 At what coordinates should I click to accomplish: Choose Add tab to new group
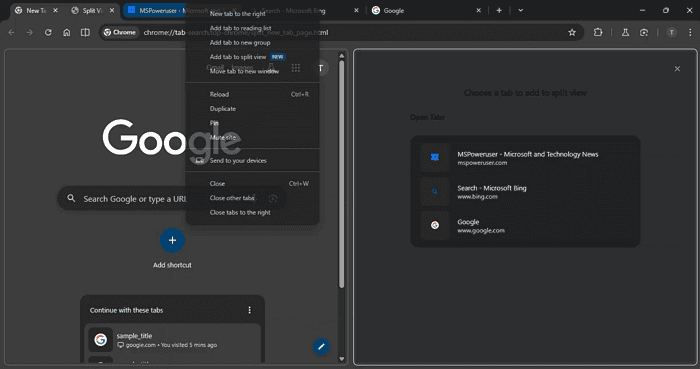point(252,42)
